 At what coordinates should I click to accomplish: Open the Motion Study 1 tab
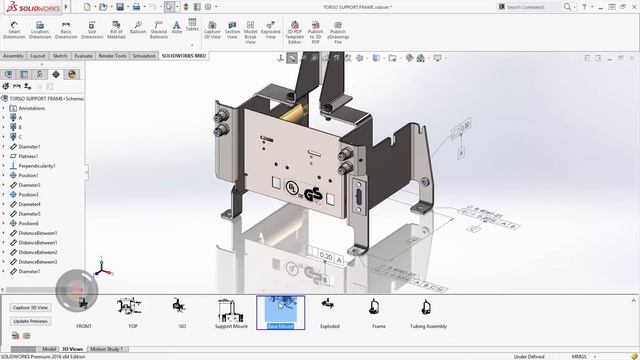(106, 349)
